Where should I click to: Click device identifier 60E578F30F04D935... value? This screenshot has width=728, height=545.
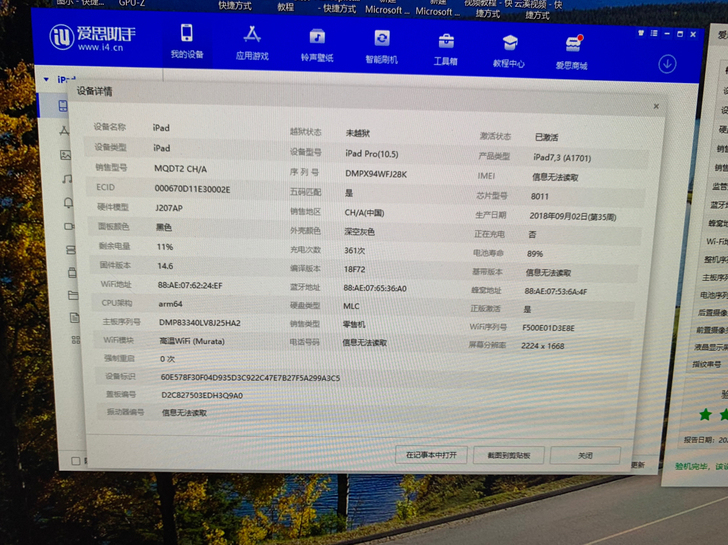(x=250, y=377)
